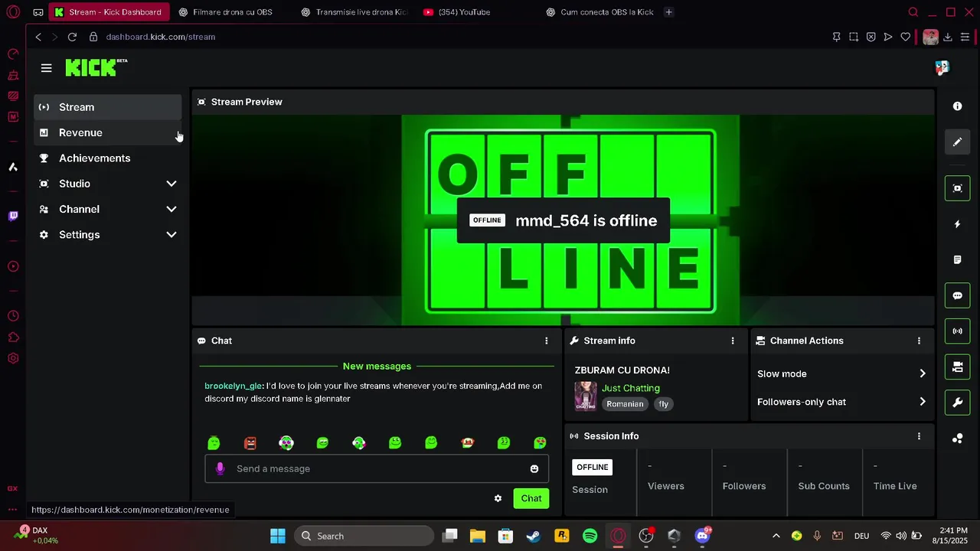Insert the first green blob emote
This screenshot has width=980, height=551.
click(214, 443)
